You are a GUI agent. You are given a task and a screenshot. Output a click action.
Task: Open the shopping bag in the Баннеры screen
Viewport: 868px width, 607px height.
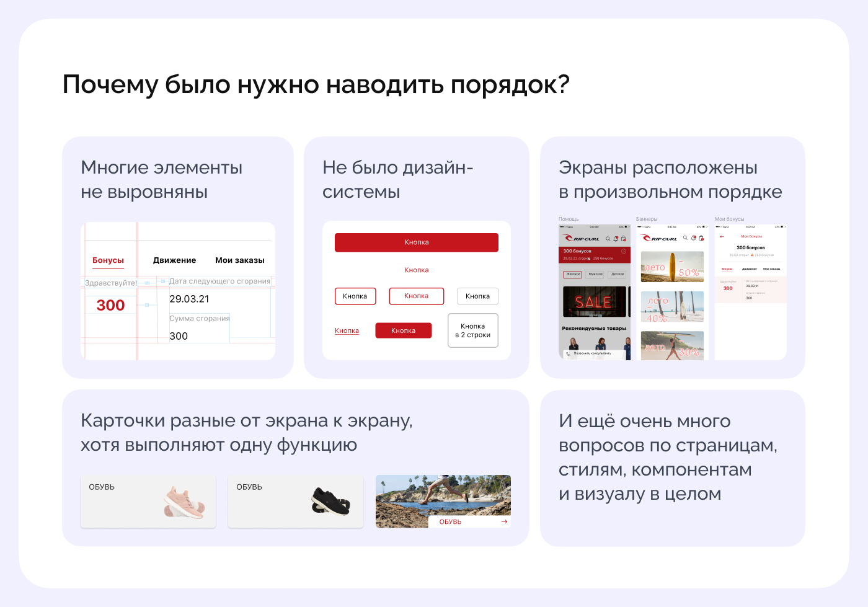coord(701,238)
